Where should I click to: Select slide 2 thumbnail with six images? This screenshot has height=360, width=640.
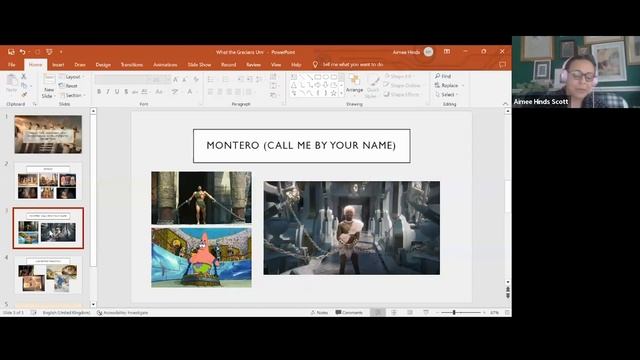pyautogui.click(x=48, y=182)
